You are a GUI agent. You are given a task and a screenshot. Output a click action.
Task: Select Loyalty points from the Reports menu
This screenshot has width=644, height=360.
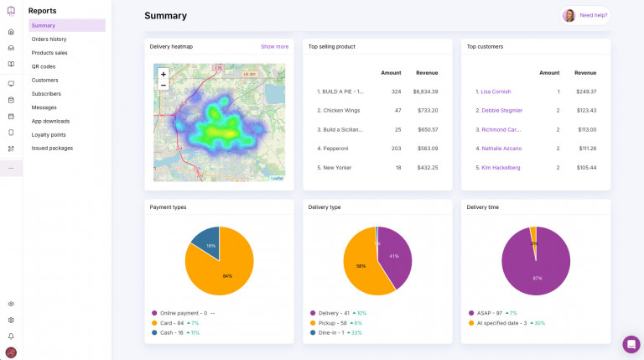pyautogui.click(x=49, y=134)
